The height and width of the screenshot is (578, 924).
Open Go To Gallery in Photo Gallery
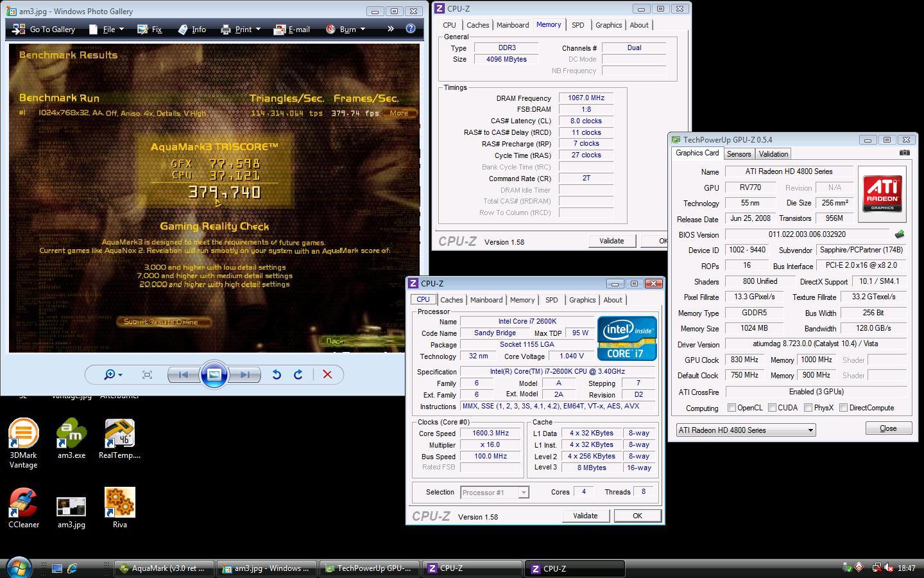(x=44, y=30)
